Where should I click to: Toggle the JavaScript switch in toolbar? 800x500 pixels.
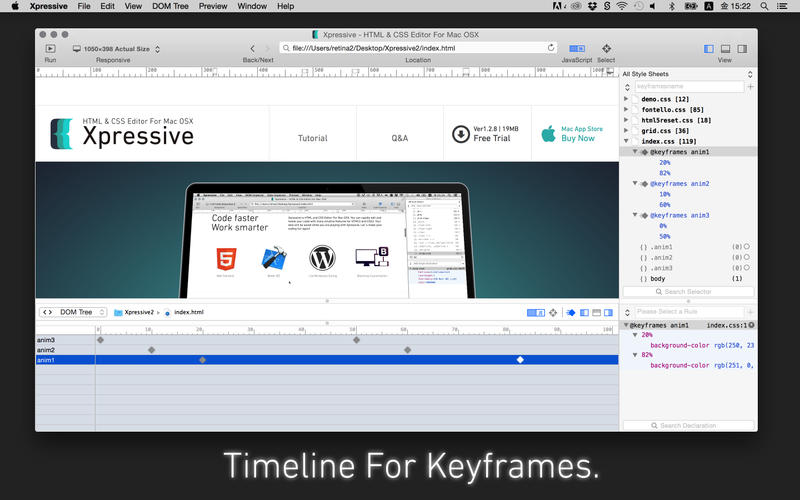(577, 48)
